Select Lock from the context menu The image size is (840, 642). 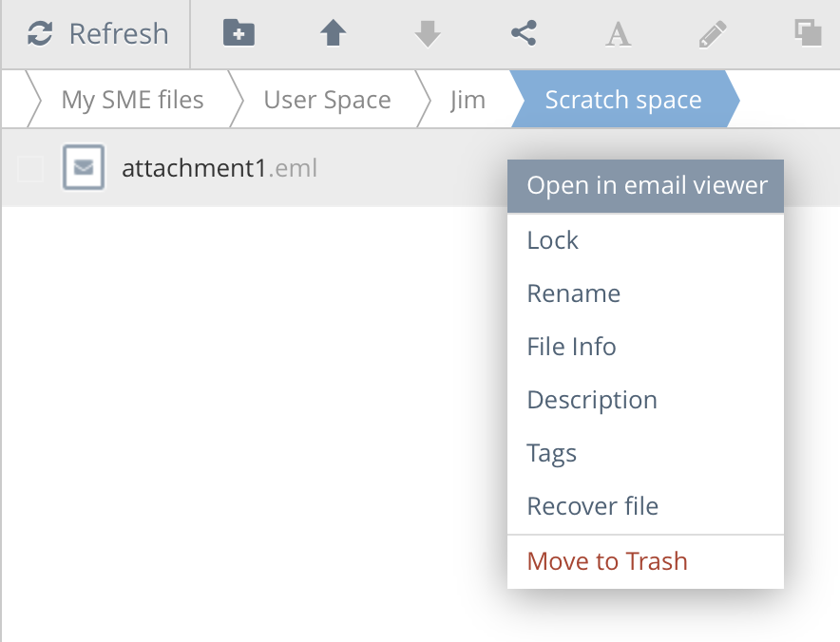point(645,240)
